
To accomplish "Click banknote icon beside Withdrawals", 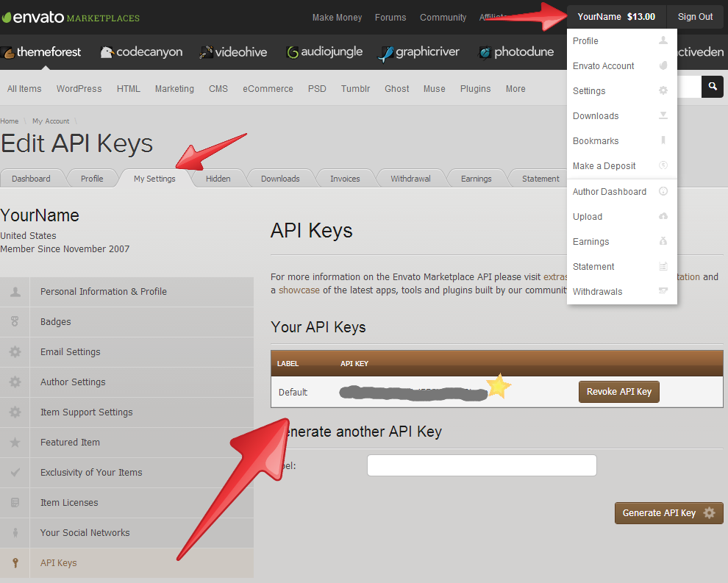I will click(x=663, y=290).
